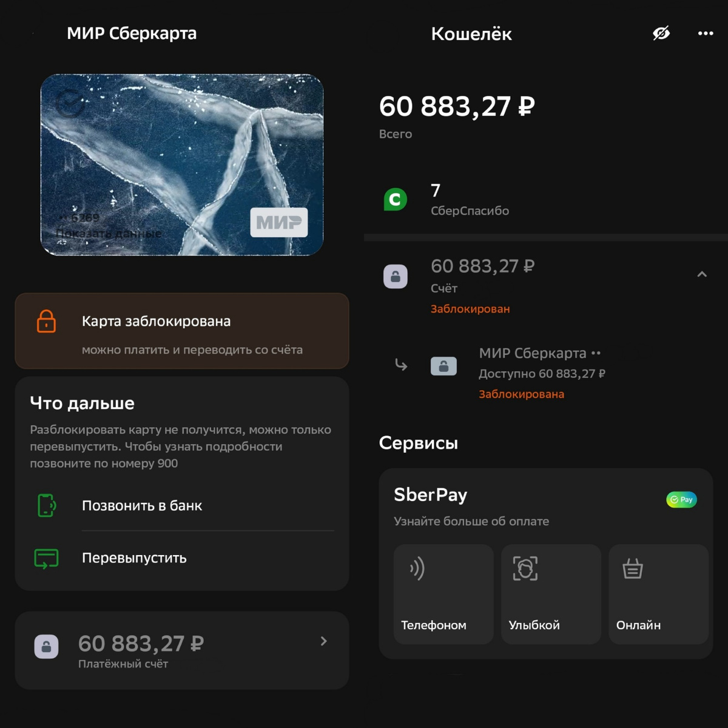Toggle balance visibility with crossed-eye icon
Screen dimensions: 728x728
(661, 33)
